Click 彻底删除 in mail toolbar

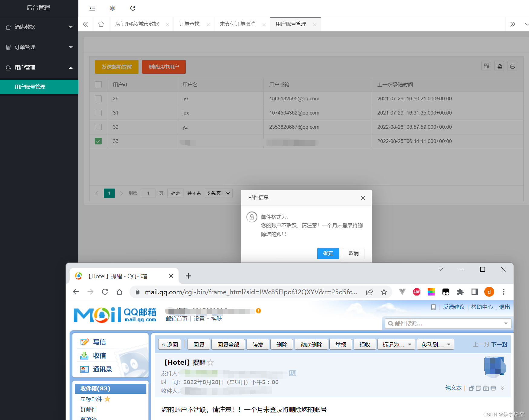(x=311, y=344)
